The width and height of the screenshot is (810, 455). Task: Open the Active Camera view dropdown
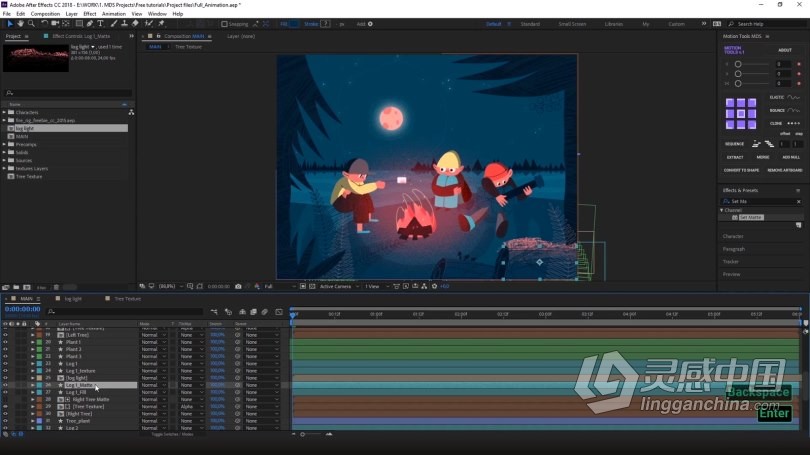339,286
